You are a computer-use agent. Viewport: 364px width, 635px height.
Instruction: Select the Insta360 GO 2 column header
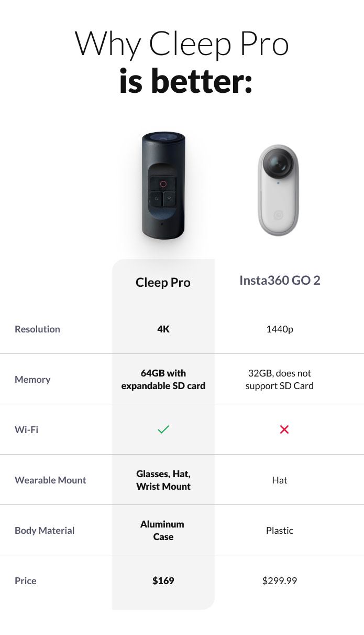280,280
